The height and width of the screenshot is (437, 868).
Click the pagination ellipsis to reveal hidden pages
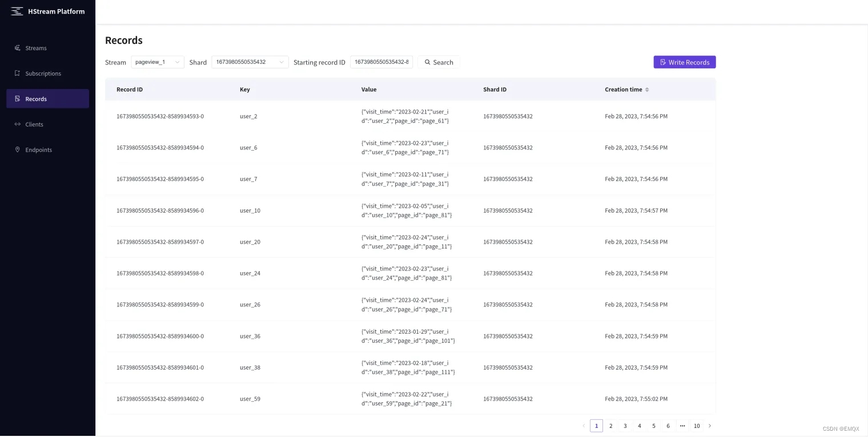682,426
